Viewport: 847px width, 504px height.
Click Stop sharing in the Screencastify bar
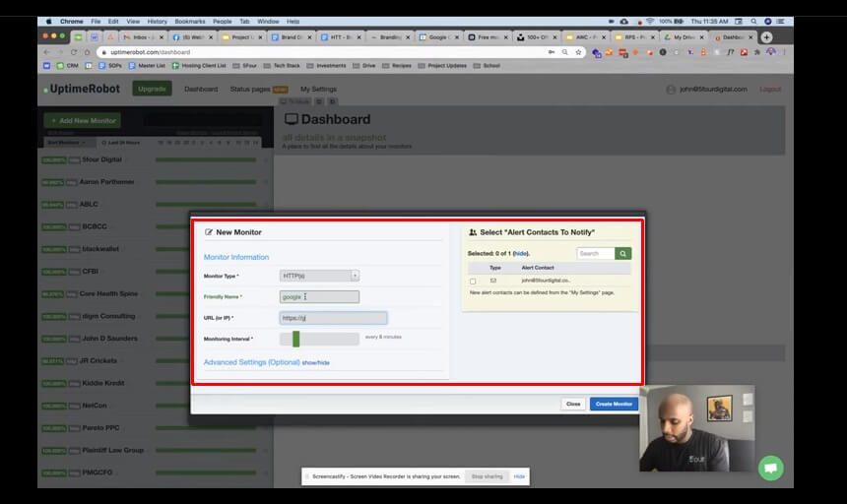coord(487,476)
